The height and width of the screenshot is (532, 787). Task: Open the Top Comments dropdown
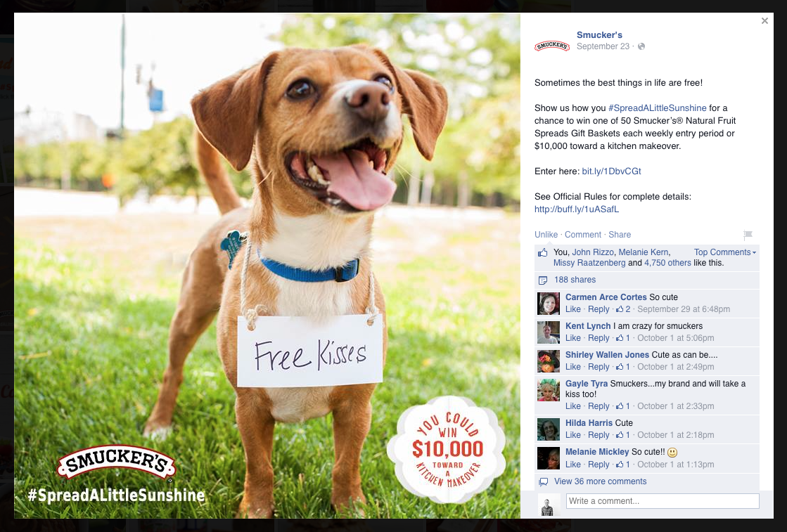[x=725, y=252]
